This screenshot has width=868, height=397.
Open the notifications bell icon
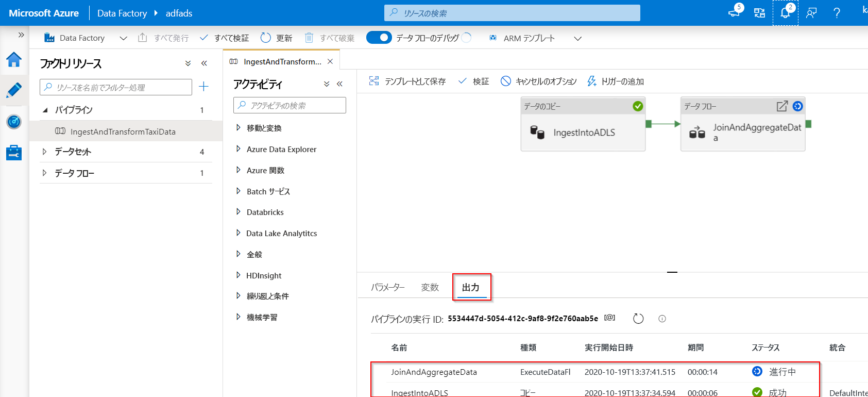[x=785, y=13]
